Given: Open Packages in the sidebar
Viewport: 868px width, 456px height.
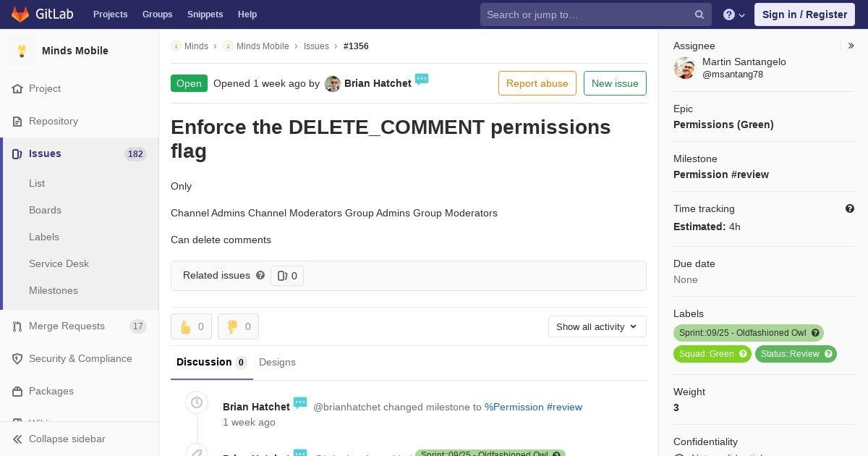Looking at the screenshot, I should pos(79,391).
